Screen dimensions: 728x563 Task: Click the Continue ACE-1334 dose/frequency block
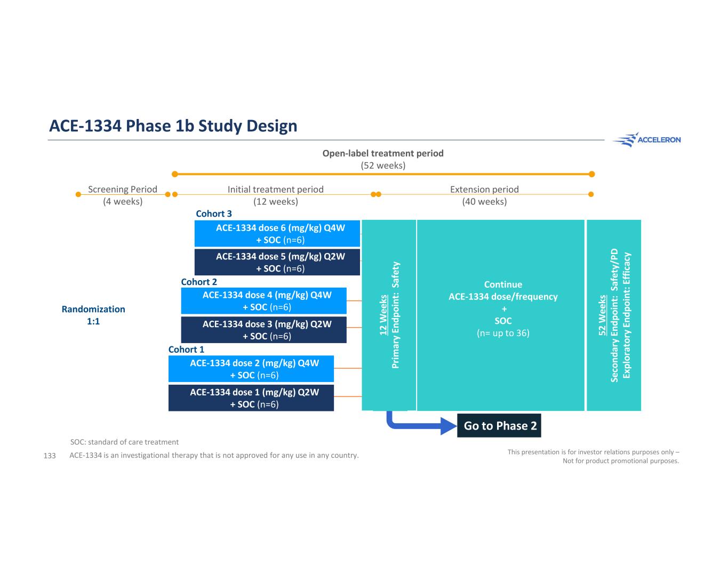click(x=500, y=315)
